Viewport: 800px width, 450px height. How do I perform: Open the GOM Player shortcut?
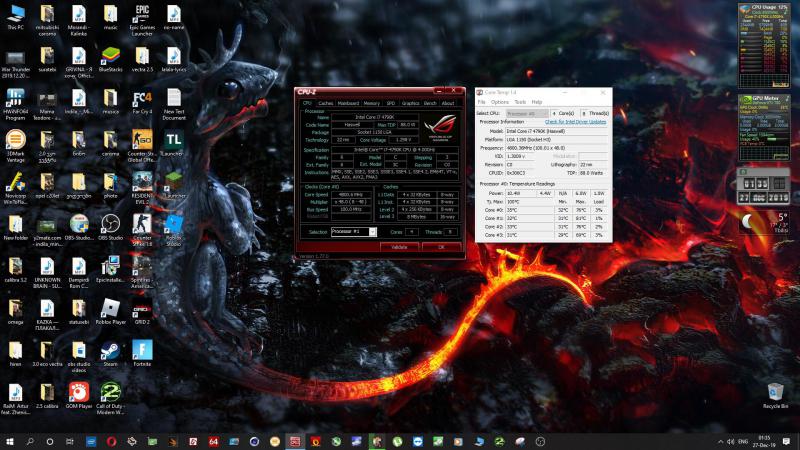78,392
